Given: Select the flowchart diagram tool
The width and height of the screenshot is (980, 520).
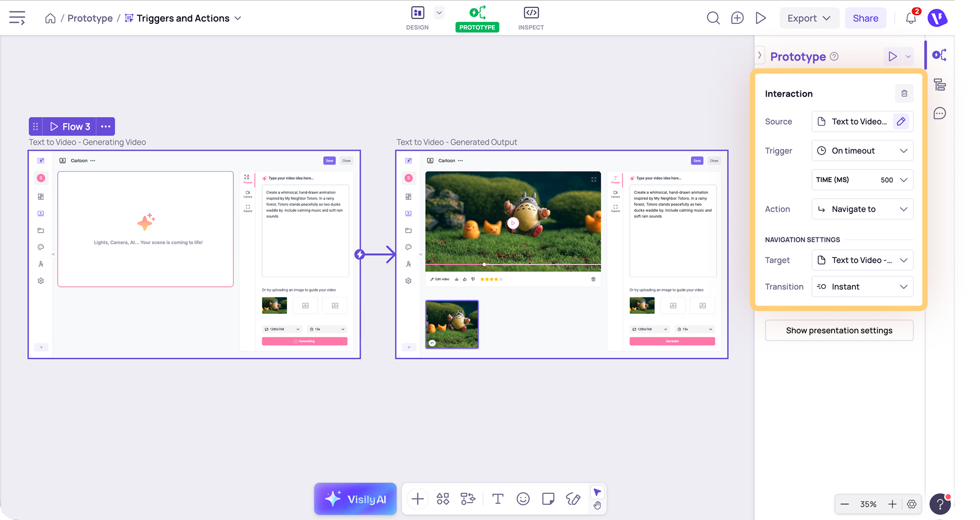Looking at the screenshot, I should pyautogui.click(x=468, y=499).
